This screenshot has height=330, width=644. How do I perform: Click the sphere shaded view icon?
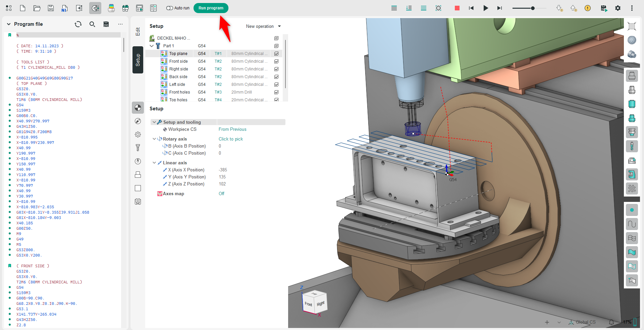click(x=632, y=40)
